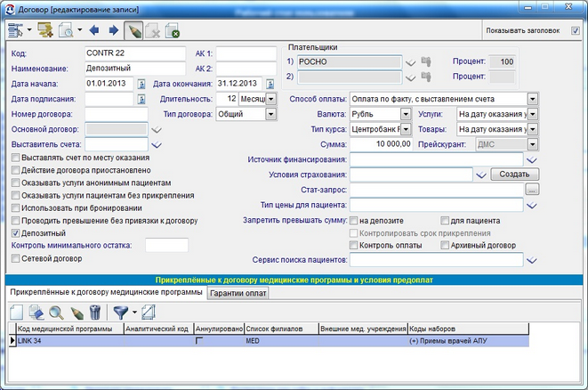Select Прикреплённые к договору медицинские программы tab
The height and width of the screenshot is (390, 588).
(x=106, y=292)
